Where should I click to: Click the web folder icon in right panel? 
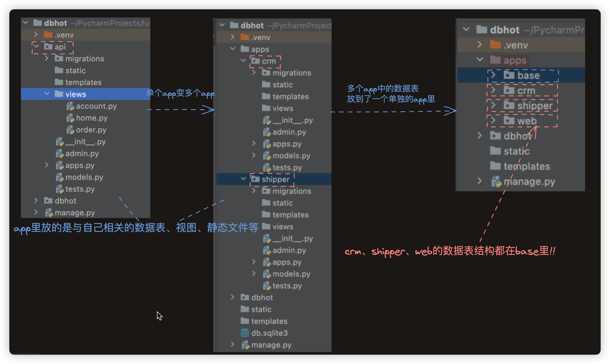(x=509, y=121)
